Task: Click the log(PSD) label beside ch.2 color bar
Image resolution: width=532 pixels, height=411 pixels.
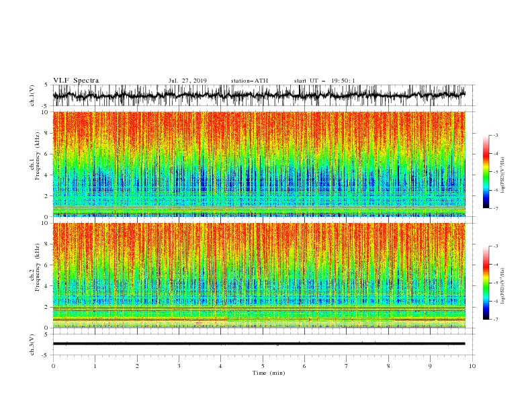Action: 502,286
